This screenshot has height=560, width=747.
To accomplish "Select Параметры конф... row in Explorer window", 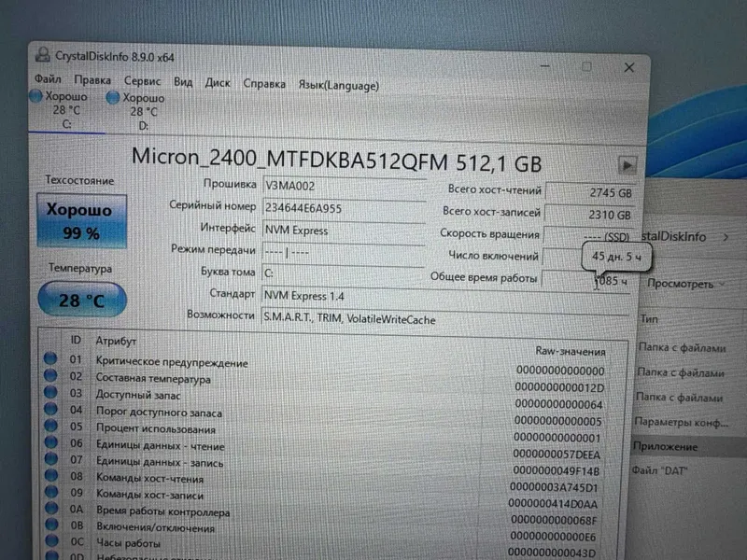I will point(682,422).
